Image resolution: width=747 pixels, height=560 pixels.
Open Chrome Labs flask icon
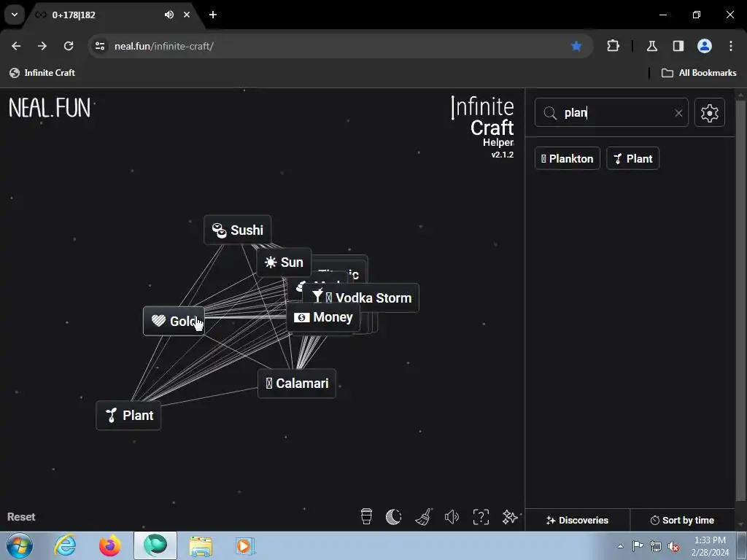point(652,46)
